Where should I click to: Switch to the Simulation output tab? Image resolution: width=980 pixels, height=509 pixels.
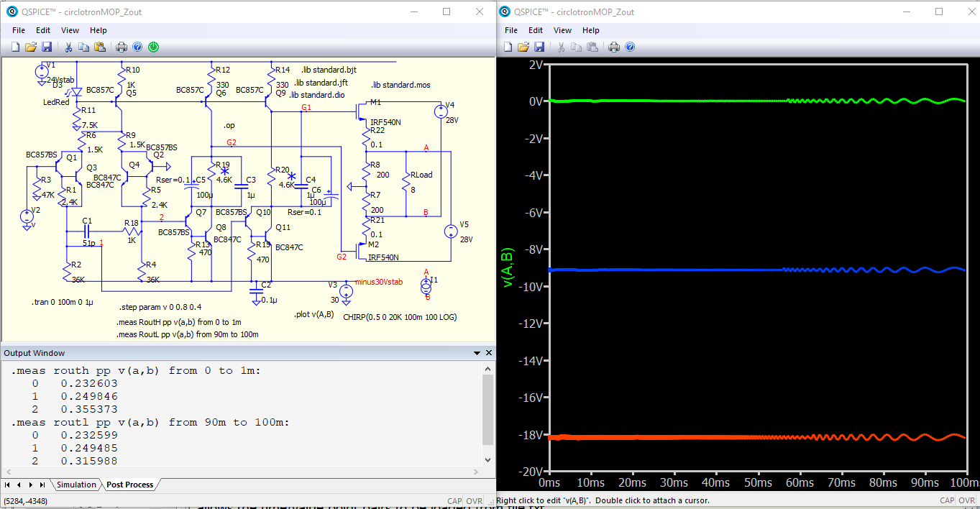[76, 485]
